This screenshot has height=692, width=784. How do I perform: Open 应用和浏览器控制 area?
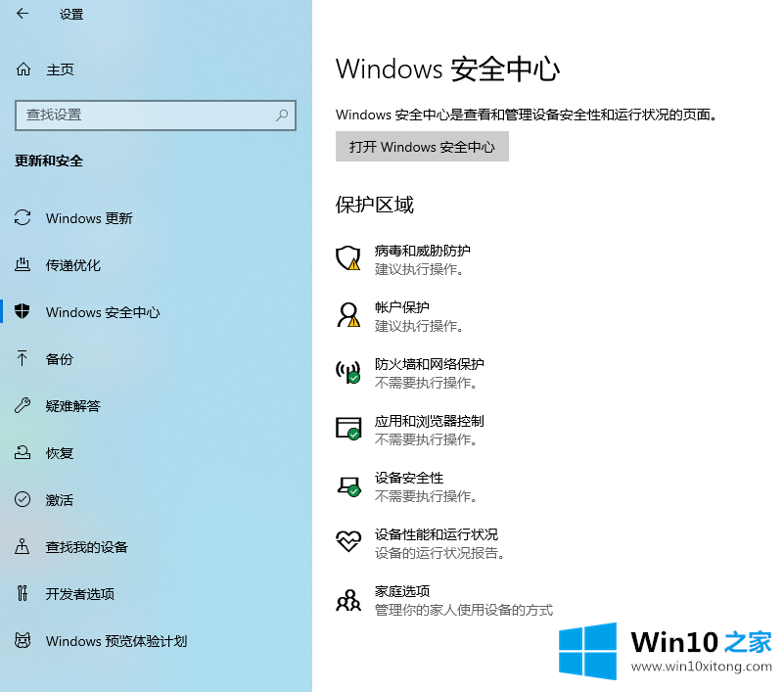(430, 421)
